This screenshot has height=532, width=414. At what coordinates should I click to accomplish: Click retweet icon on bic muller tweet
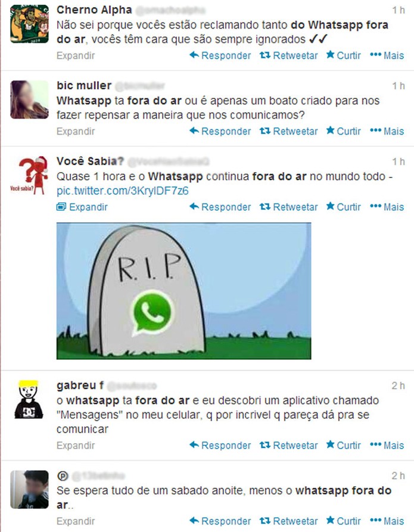[x=264, y=130]
